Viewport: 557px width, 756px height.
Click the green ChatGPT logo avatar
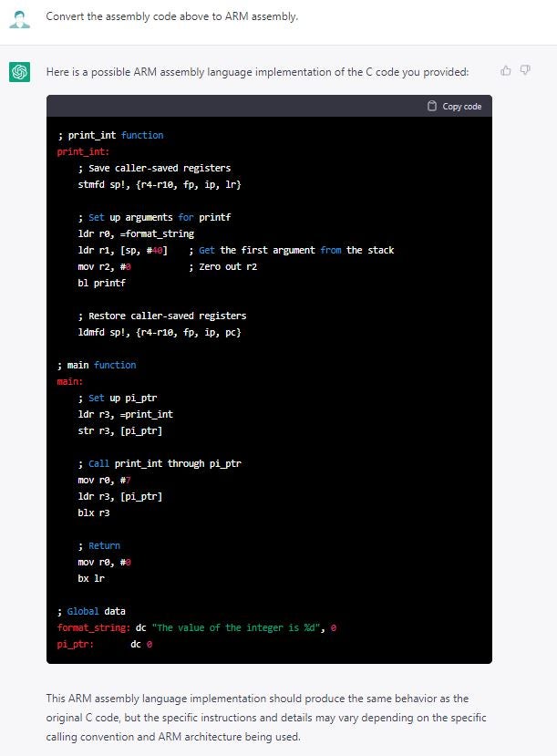click(x=20, y=72)
